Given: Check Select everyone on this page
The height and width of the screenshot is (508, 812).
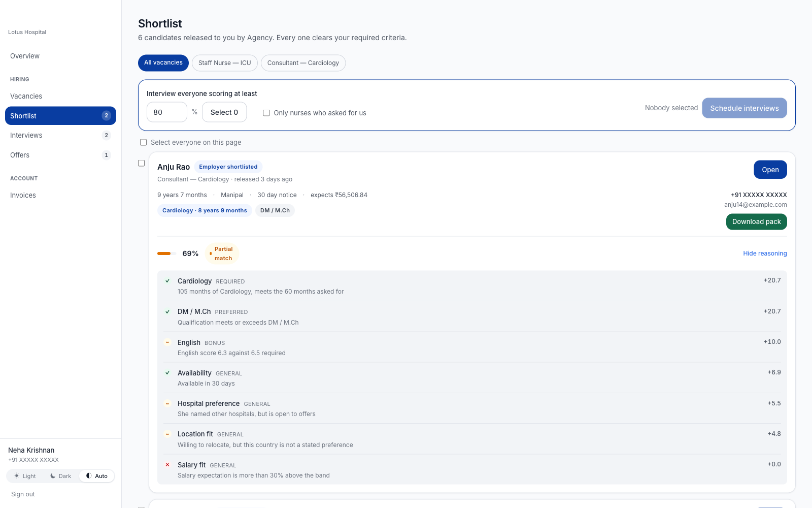Looking at the screenshot, I should (144, 143).
